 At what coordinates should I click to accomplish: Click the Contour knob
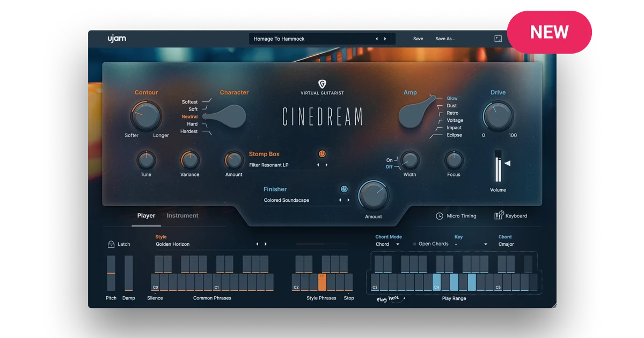(146, 116)
